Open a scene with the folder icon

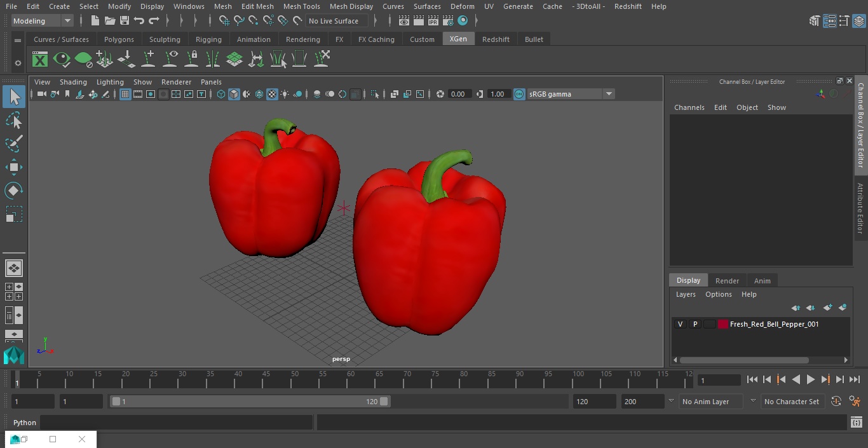point(110,21)
